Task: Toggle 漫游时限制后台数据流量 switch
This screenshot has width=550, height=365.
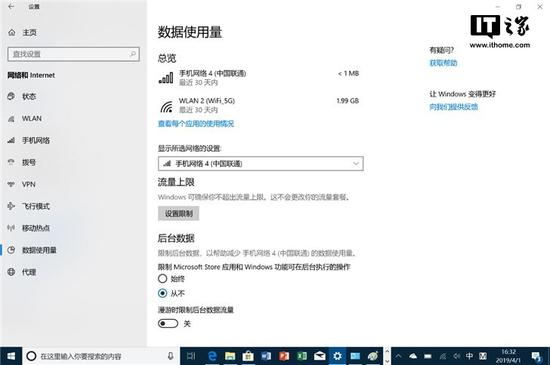Action: click(x=168, y=323)
